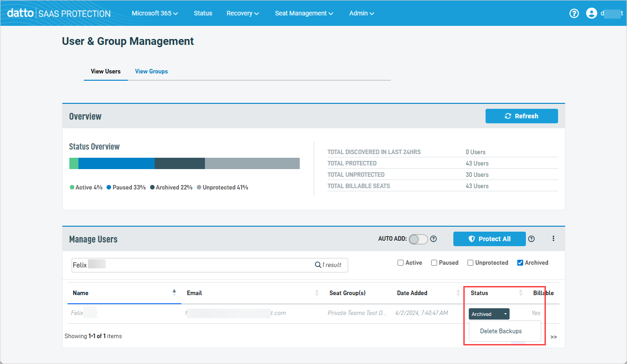Click the Paused segment of status bar
The width and height of the screenshot is (627, 364).
coord(117,163)
